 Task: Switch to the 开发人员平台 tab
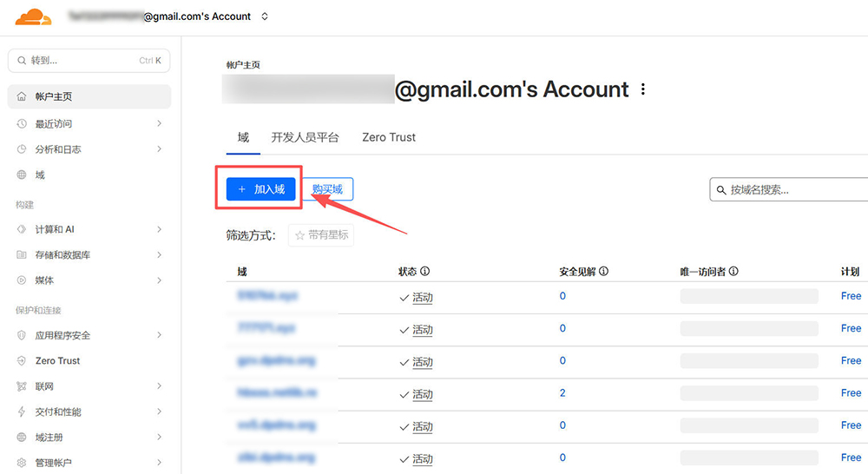pyautogui.click(x=305, y=137)
